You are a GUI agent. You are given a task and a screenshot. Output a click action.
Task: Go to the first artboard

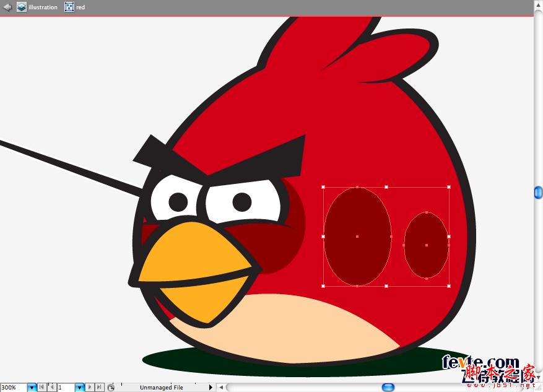[x=41, y=387]
